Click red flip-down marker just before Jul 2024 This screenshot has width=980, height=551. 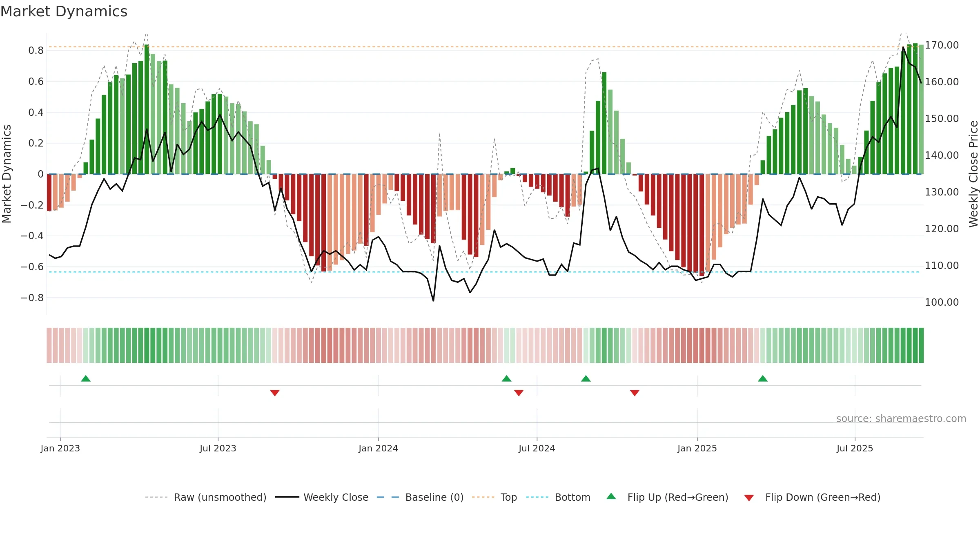519,393
